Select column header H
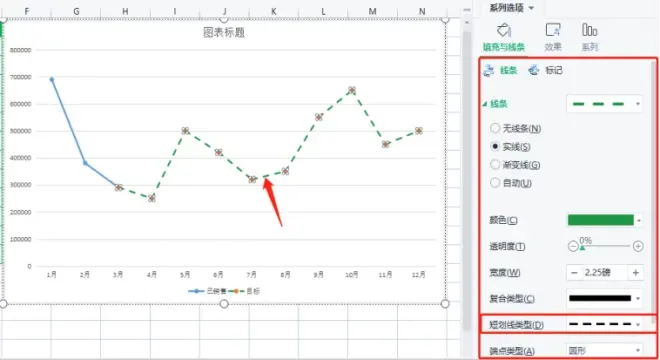660x360 pixels. pyautogui.click(x=125, y=11)
